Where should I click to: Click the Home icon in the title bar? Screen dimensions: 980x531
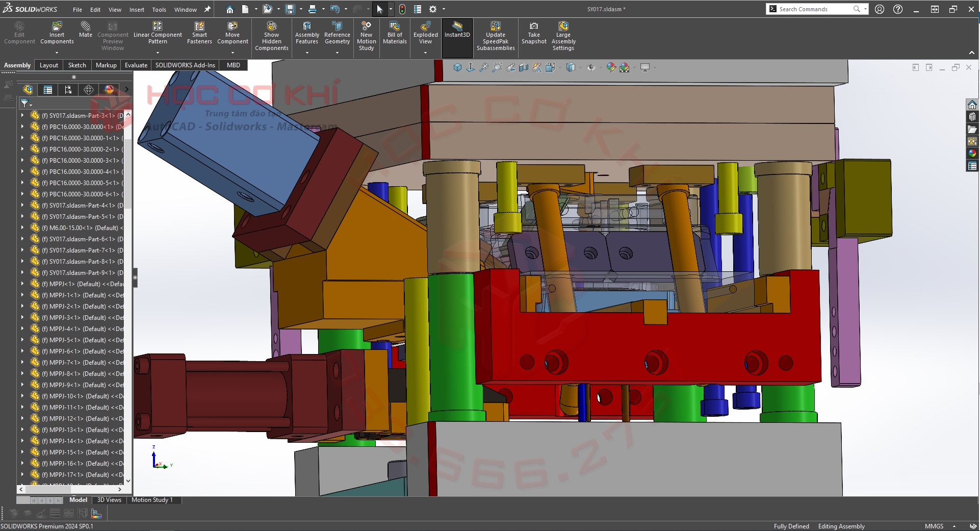pos(230,9)
